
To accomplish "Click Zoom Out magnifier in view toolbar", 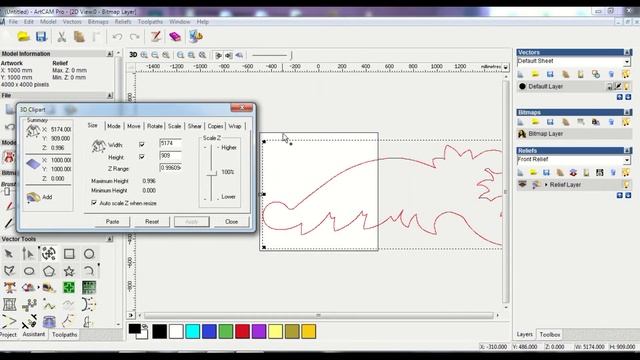I will pyautogui.click(x=155, y=55).
